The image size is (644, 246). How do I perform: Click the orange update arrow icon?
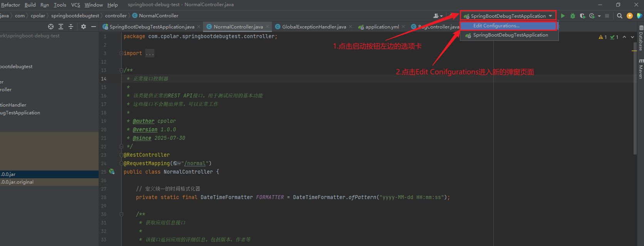coord(630,16)
